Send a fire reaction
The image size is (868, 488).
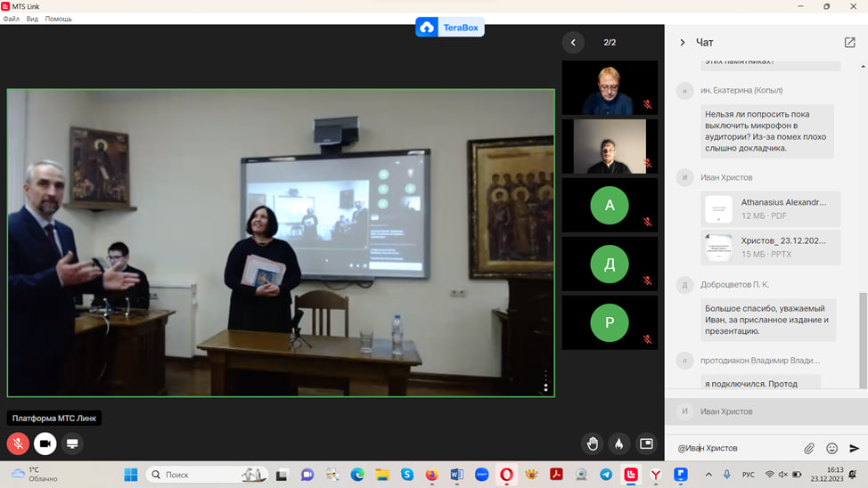pyautogui.click(x=618, y=443)
